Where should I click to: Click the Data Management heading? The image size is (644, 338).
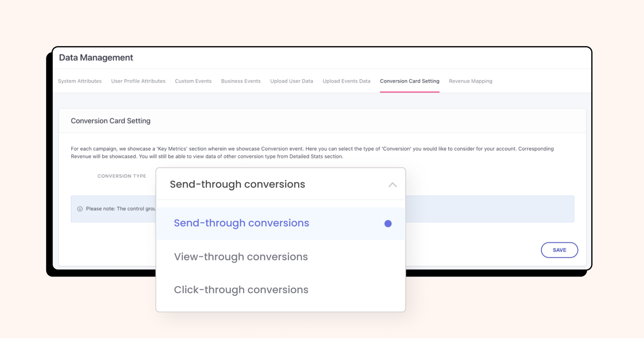pyautogui.click(x=96, y=58)
